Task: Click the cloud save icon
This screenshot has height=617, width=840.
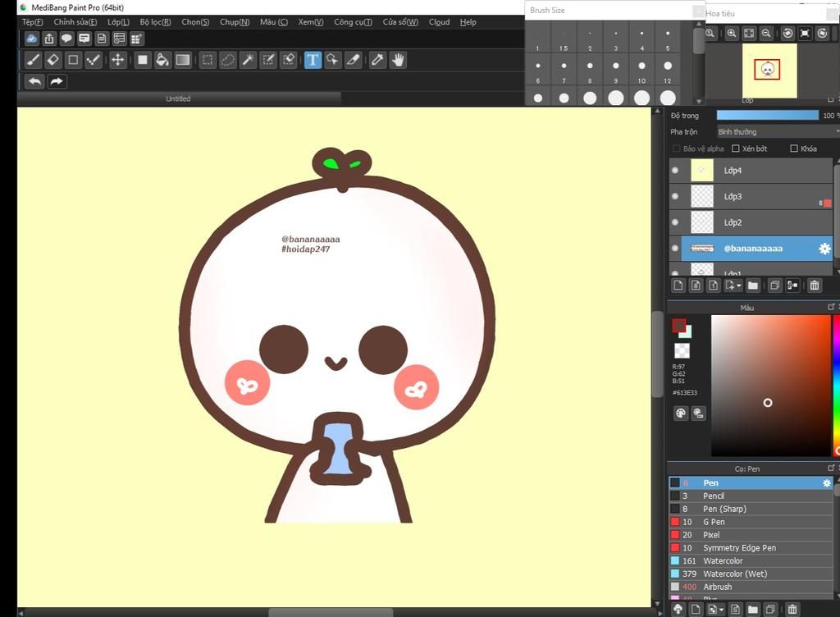Action: tap(32, 39)
